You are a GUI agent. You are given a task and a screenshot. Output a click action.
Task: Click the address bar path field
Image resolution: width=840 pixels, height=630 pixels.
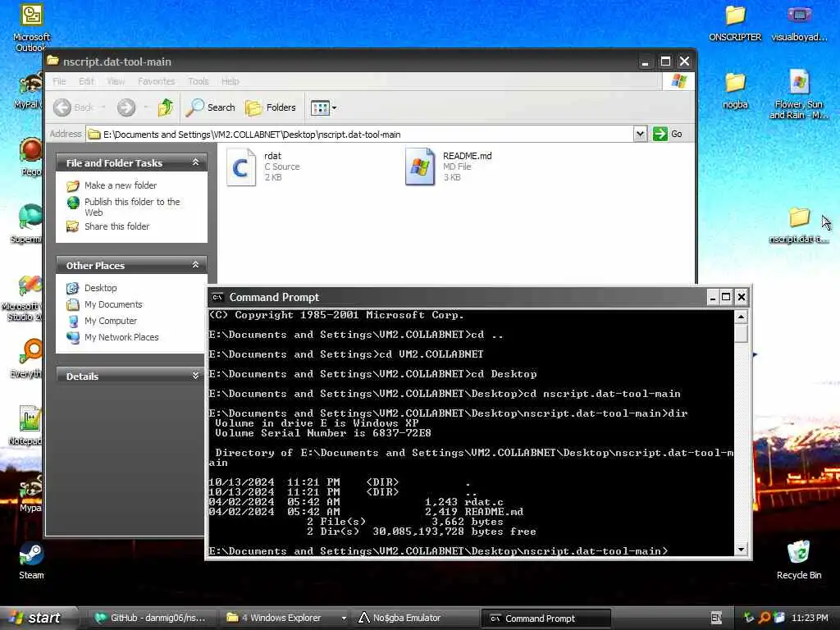click(x=359, y=135)
